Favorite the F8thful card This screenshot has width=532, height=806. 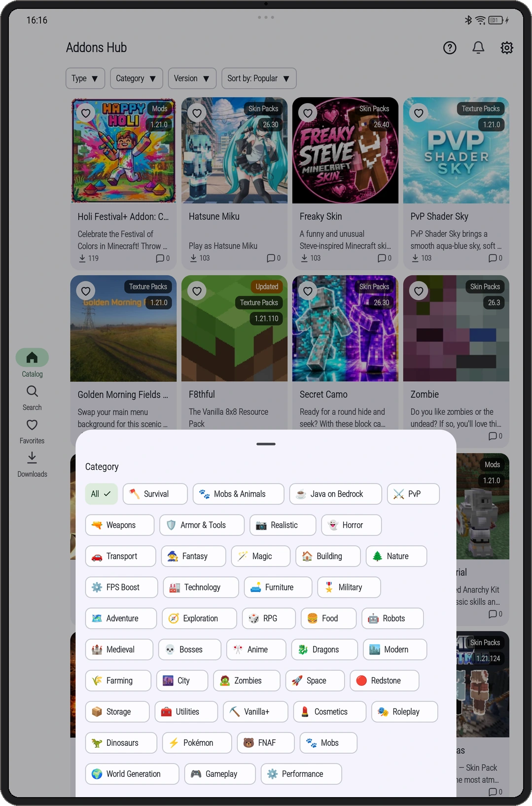click(197, 291)
